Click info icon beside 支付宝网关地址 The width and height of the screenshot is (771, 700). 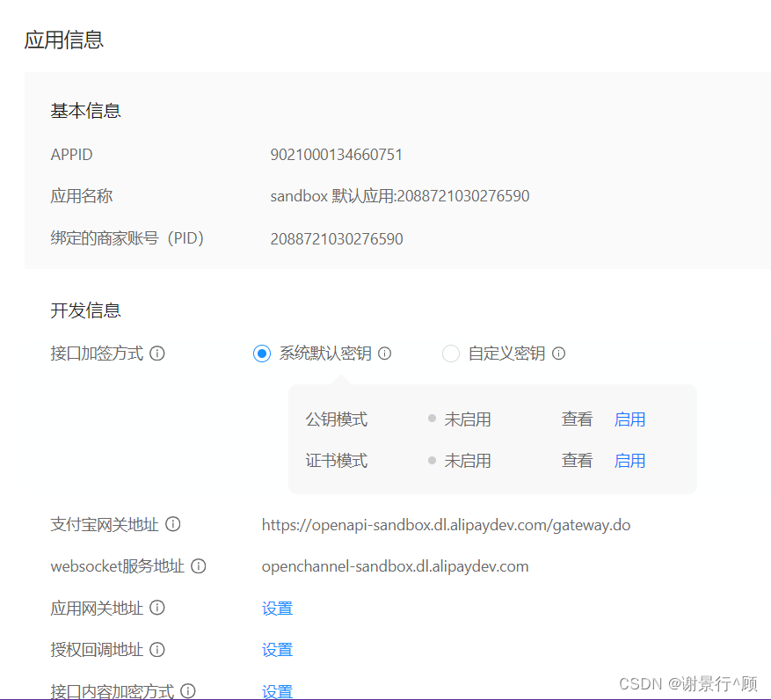pos(172,524)
